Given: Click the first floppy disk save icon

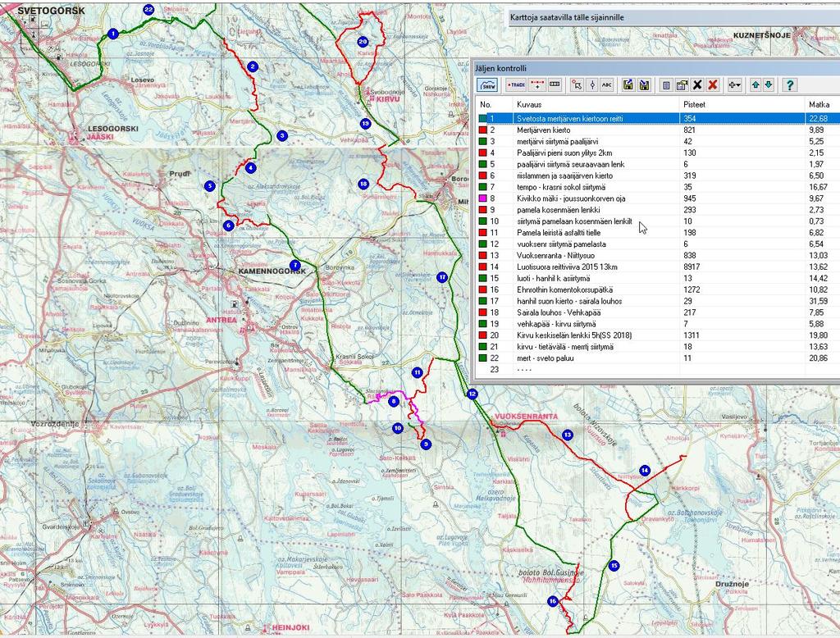Looking at the screenshot, I should point(628,84).
